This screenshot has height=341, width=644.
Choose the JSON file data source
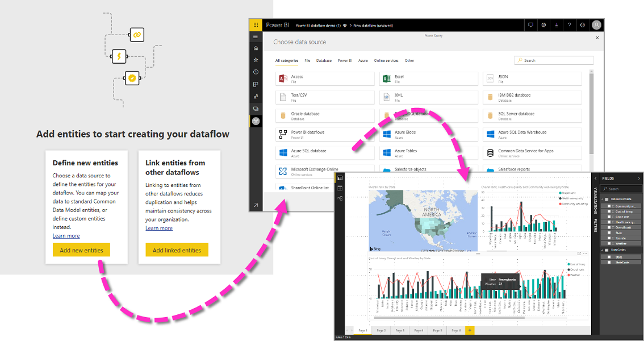click(x=532, y=79)
